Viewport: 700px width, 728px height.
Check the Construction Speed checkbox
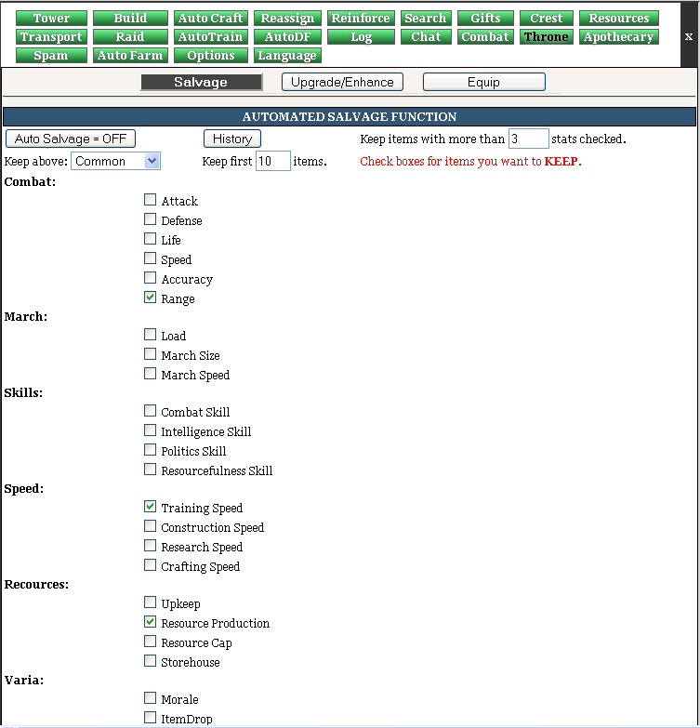coord(150,525)
